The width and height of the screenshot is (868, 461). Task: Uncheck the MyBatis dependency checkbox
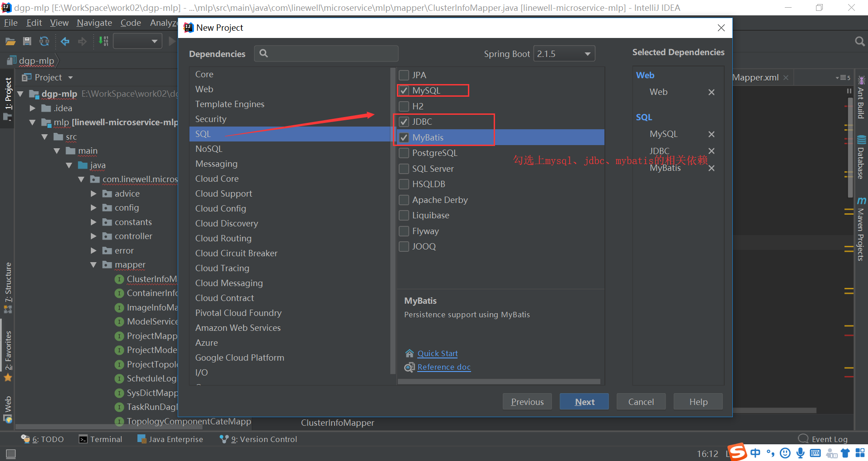(404, 137)
